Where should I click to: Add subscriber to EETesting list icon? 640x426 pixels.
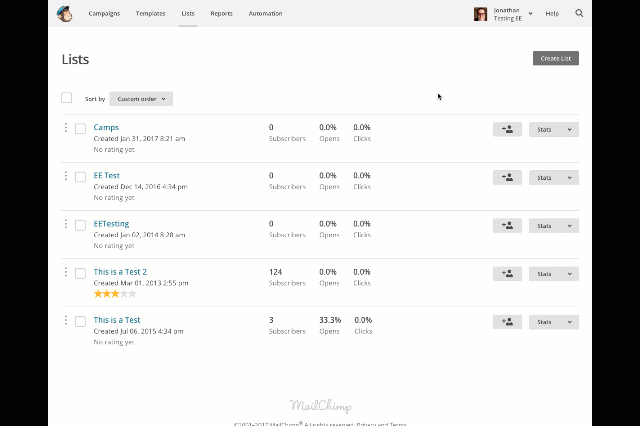tap(507, 226)
